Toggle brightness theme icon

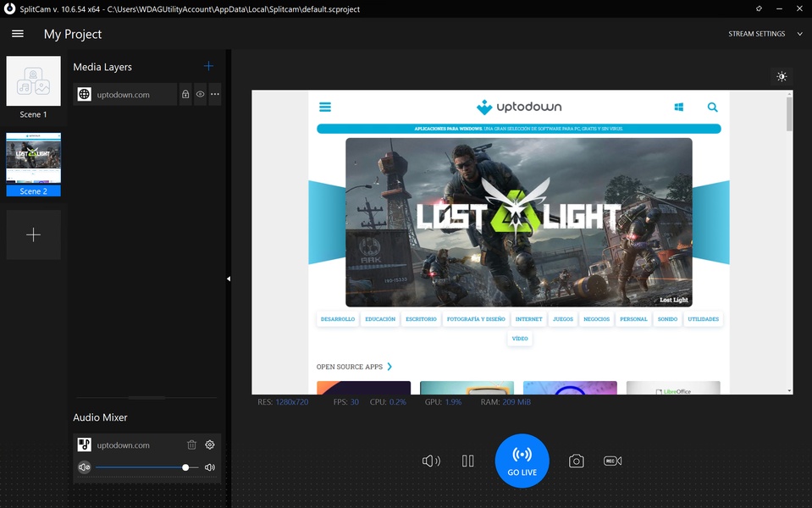[x=781, y=77]
